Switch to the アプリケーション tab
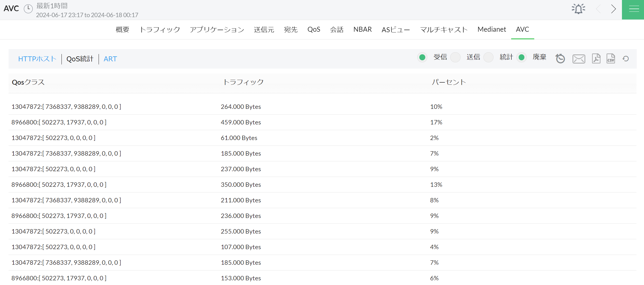 217,30
